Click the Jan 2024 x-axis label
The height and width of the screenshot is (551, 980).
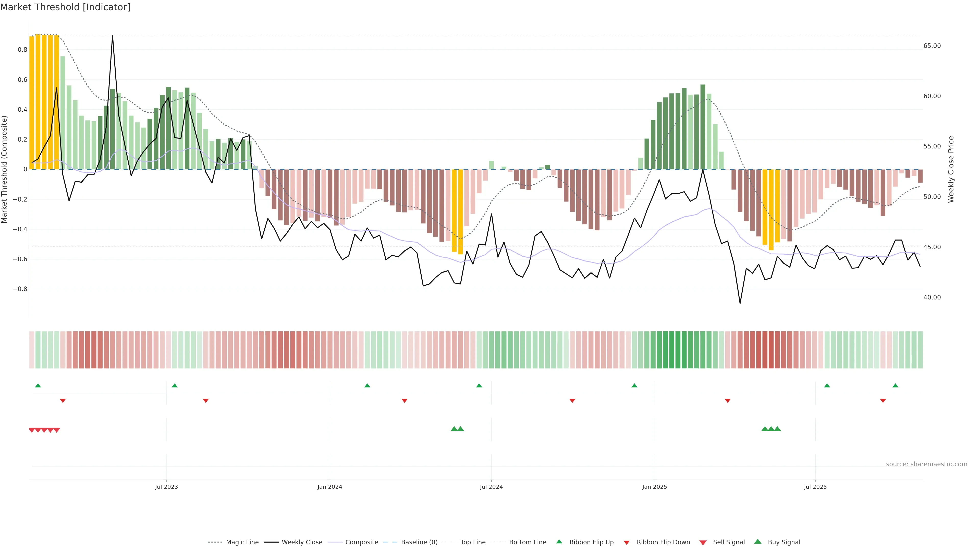pos(330,487)
